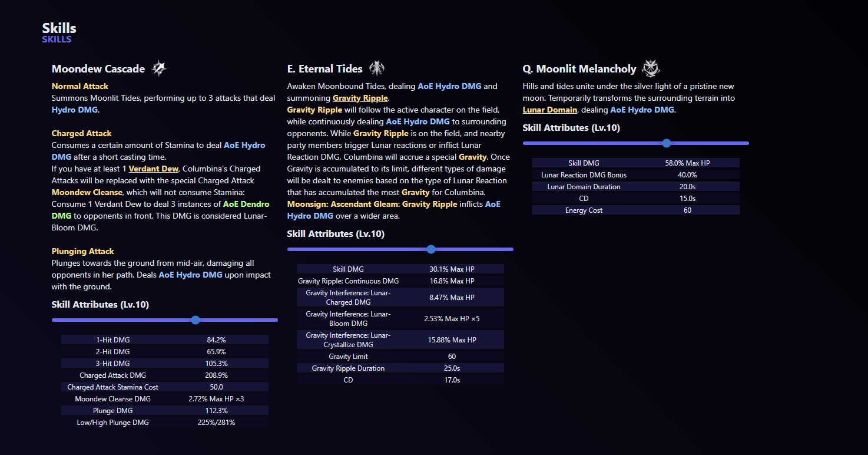Screen dimensions: 868x455
Task: Click the "Lunar Domain Duration" row label
Action: coord(584,187)
